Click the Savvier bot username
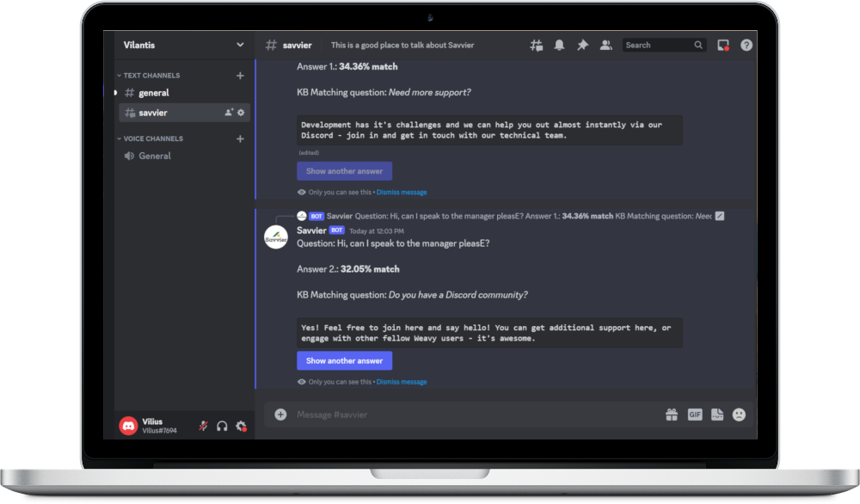This screenshot has height=504, width=860. click(311, 230)
